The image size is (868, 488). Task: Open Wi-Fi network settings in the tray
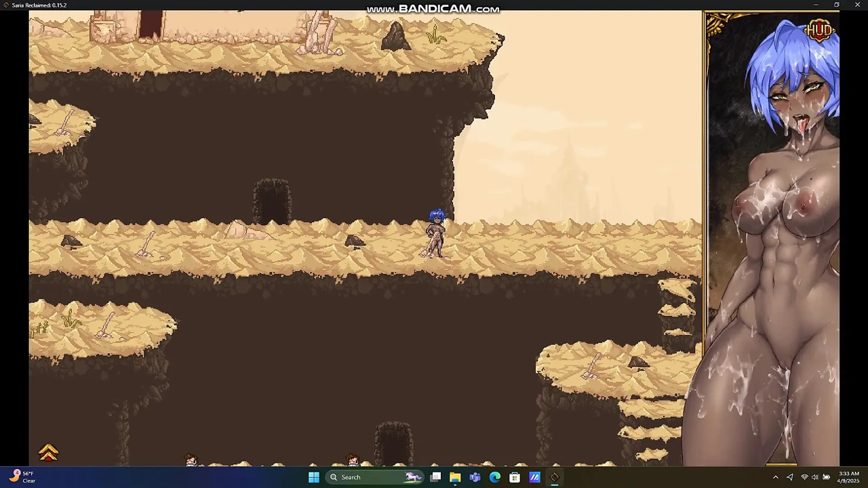coord(804,477)
